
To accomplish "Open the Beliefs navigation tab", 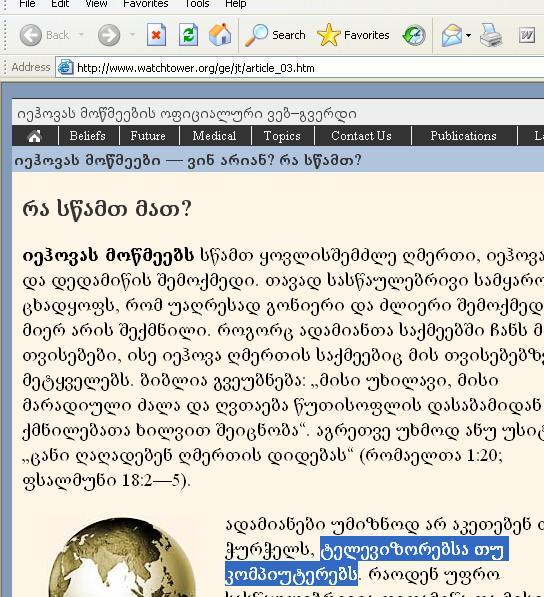I will tap(88, 136).
